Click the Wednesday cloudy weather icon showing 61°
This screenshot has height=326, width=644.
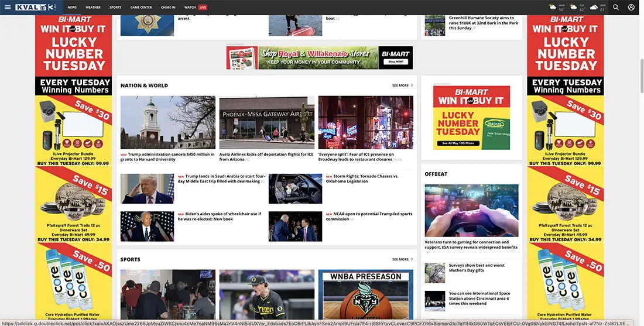(x=594, y=7)
